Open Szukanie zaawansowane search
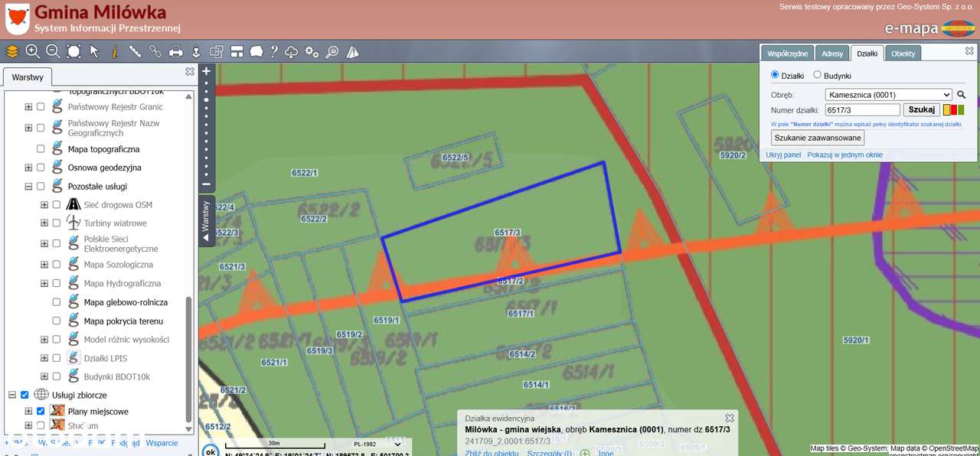980x456 pixels. (x=818, y=138)
